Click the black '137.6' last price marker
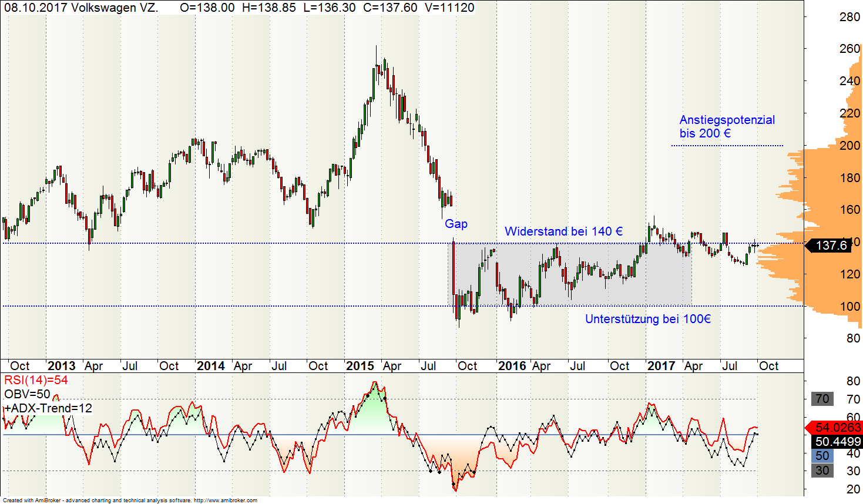863x504 pixels. click(828, 246)
